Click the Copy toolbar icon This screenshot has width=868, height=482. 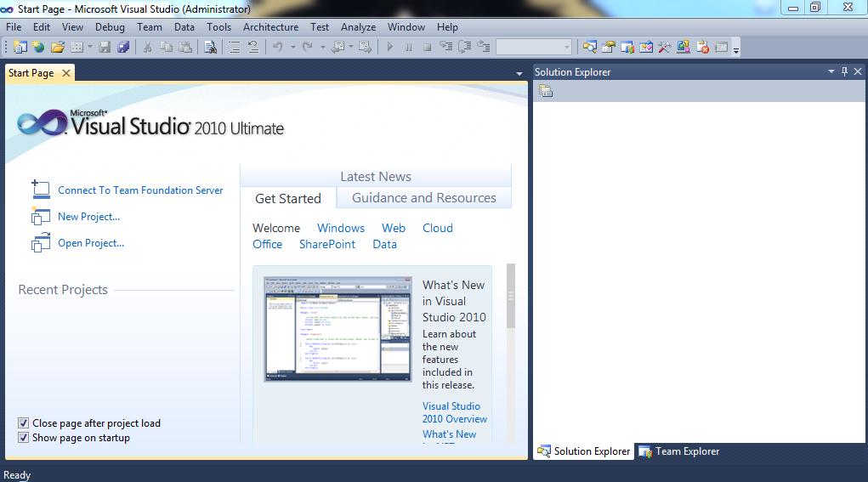pyautogui.click(x=166, y=47)
